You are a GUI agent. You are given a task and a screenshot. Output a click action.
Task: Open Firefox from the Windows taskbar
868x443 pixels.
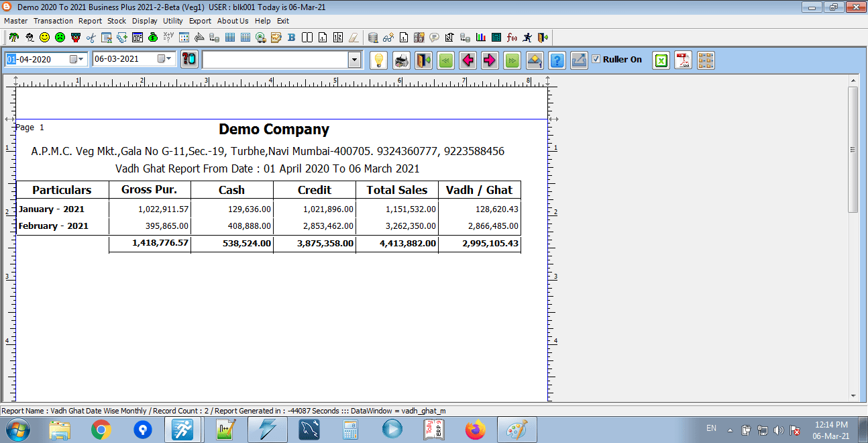point(475,429)
